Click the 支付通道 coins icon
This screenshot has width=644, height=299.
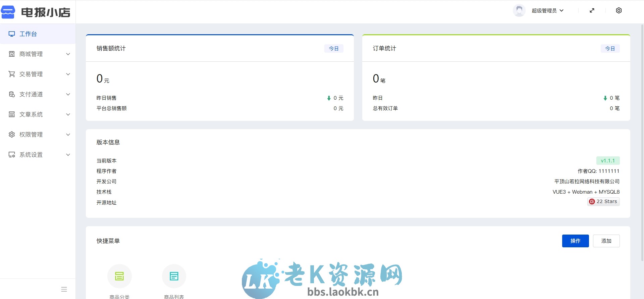[12, 94]
